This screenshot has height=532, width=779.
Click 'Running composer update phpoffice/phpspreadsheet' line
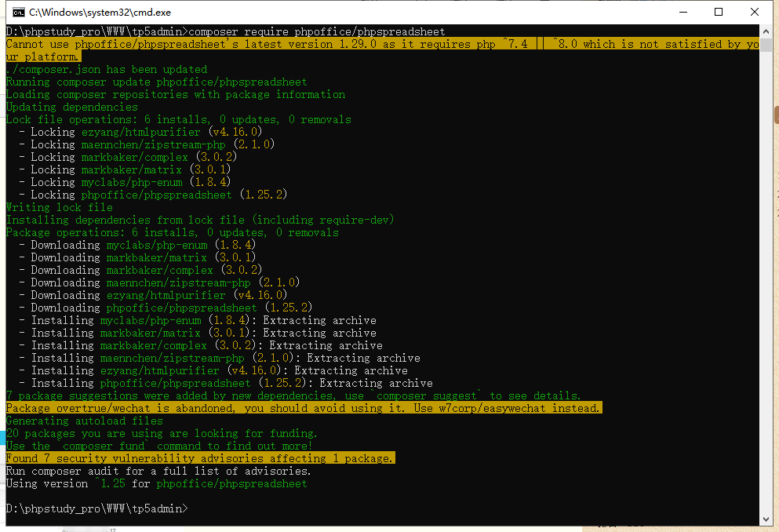[x=156, y=82]
